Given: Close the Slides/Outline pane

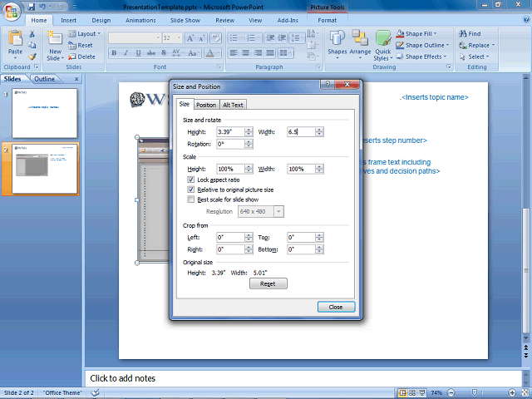Looking at the screenshot, I should click(x=76, y=79).
